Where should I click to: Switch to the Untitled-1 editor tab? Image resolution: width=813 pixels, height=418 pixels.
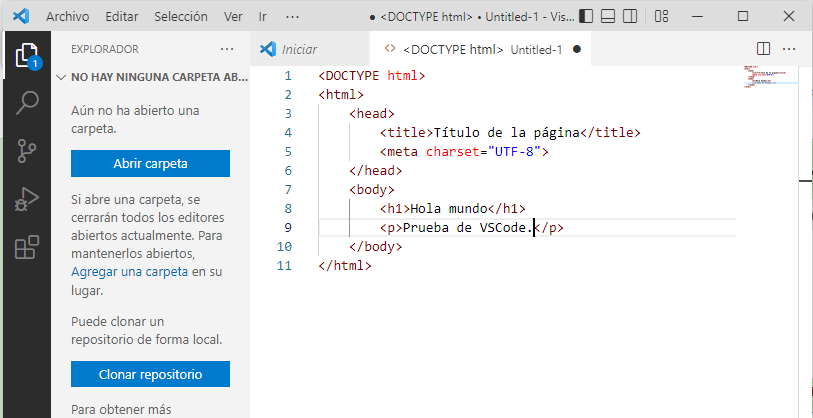click(481, 49)
